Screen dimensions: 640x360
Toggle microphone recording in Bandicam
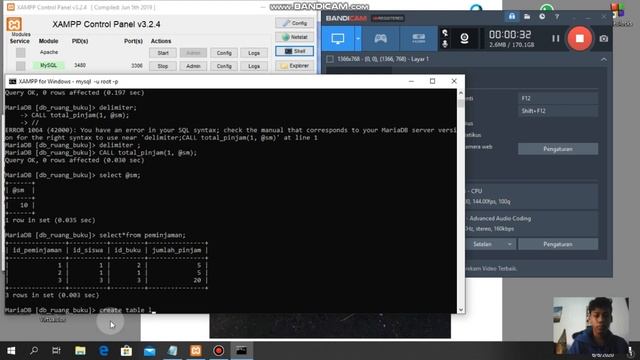point(445,44)
